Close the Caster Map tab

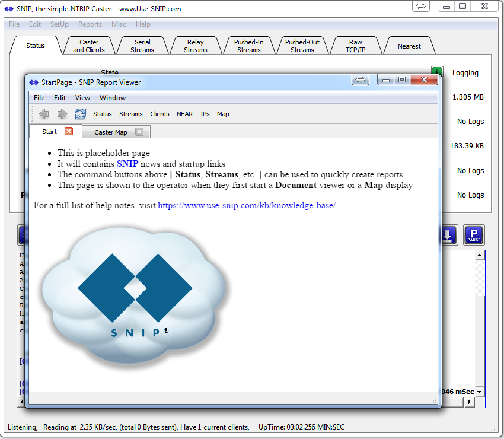tap(139, 132)
